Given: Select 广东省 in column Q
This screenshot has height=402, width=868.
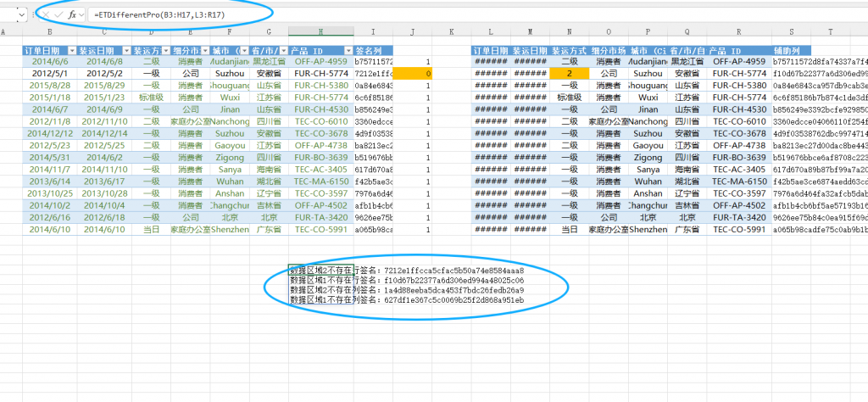Looking at the screenshot, I should point(687,229).
